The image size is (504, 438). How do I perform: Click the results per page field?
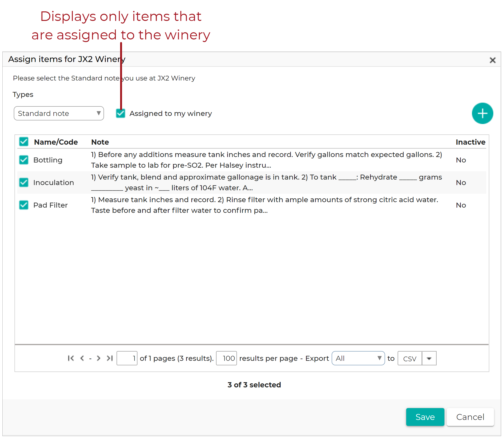[x=226, y=358]
